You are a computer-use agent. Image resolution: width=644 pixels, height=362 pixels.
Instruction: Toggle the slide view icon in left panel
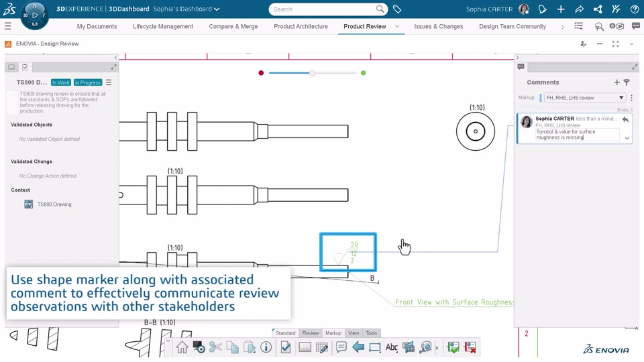point(11,67)
